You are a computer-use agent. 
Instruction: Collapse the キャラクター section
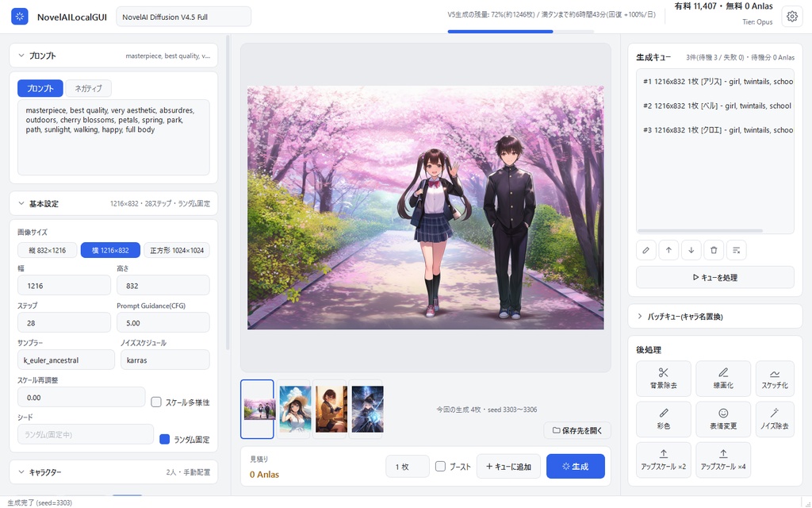(113, 472)
